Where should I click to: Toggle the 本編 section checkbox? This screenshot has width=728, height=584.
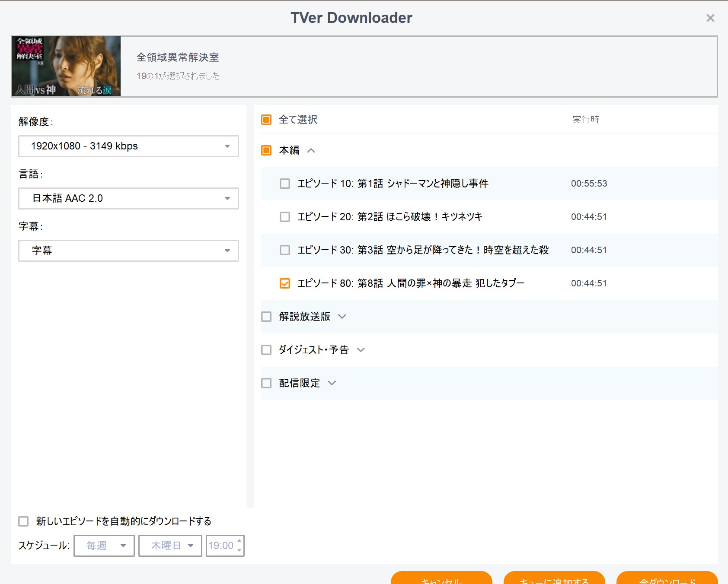[x=266, y=150]
